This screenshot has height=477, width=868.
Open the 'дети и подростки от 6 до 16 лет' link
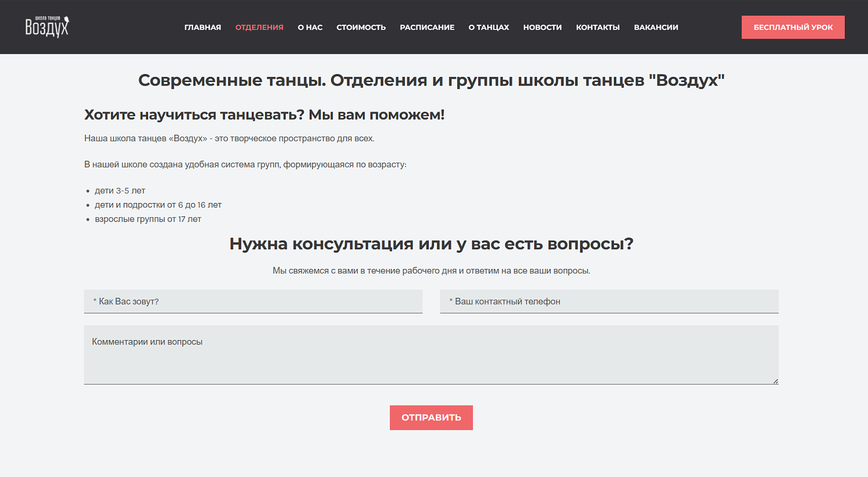(x=159, y=205)
